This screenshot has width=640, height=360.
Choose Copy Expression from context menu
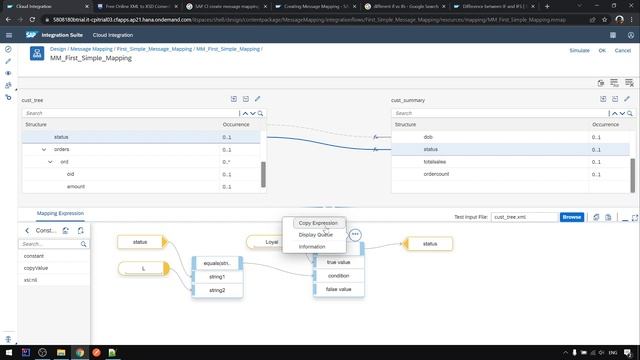(318, 223)
